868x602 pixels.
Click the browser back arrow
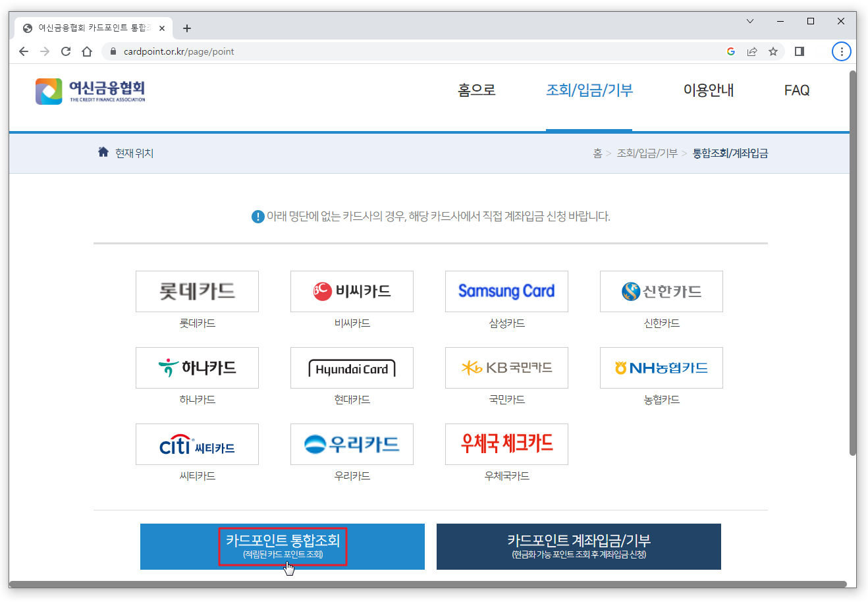pyautogui.click(x=24, y=51)
